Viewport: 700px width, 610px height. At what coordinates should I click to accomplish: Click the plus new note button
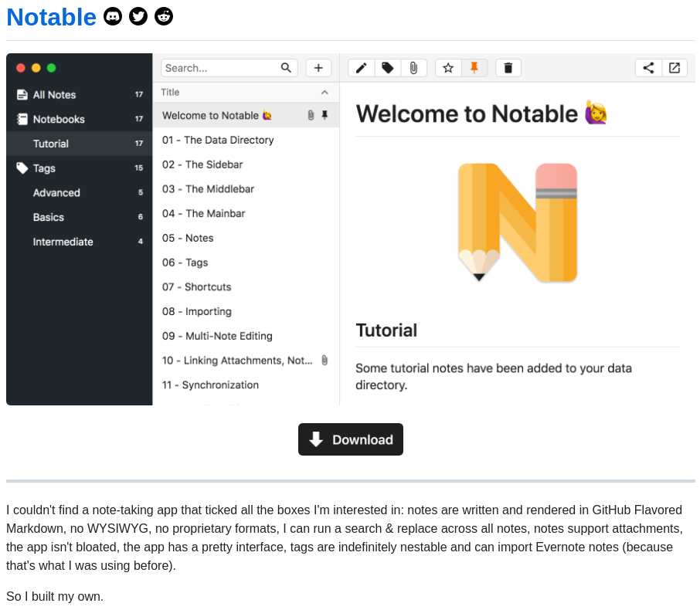coord(318,68)
